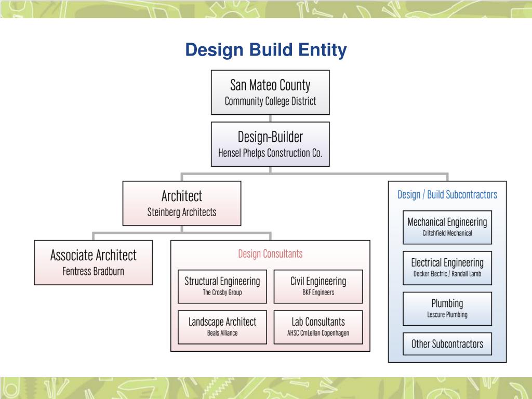Click 'Critchfield Mechanical' text
This screenshot has width=532, height=399.
coord(447,233)
